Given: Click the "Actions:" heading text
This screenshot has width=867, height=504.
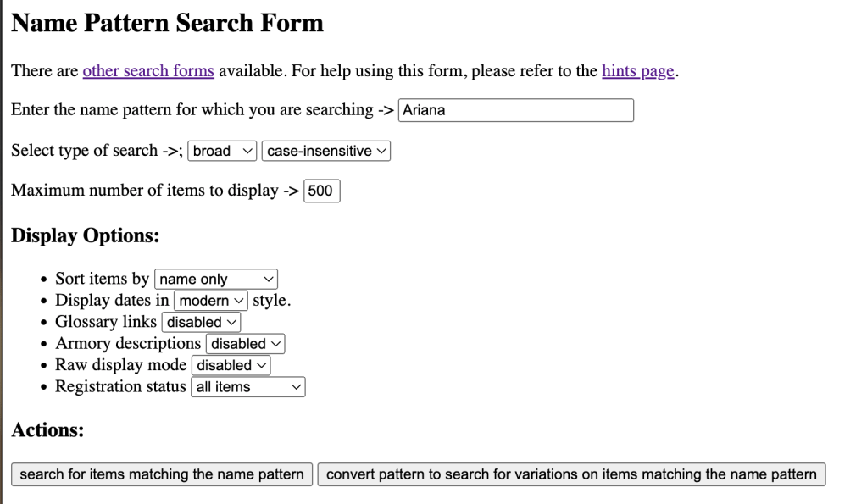Looking at the screenshot, I should click(47, 430).
